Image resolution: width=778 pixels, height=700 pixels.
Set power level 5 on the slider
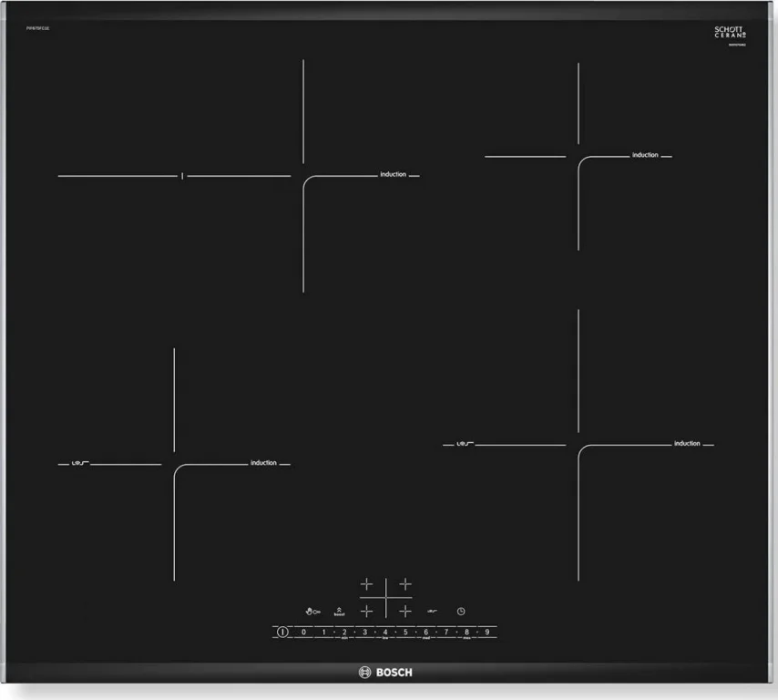(x=405, y=632)
